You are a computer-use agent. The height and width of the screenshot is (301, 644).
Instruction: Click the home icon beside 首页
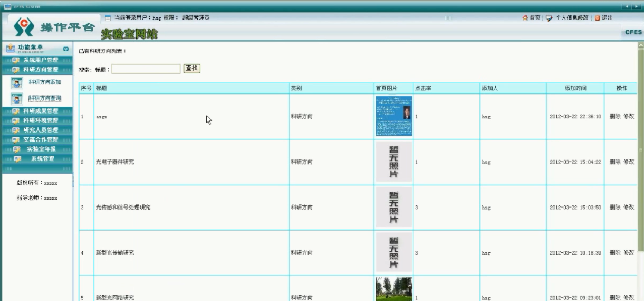point(525,18)
